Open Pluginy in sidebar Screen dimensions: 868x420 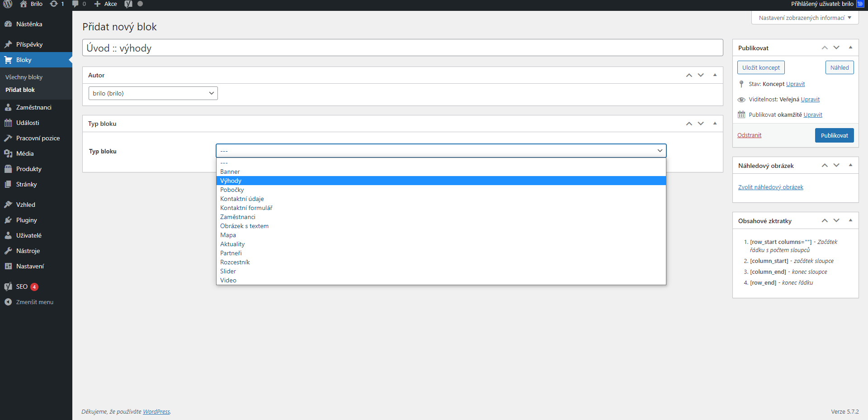point(27,220)
